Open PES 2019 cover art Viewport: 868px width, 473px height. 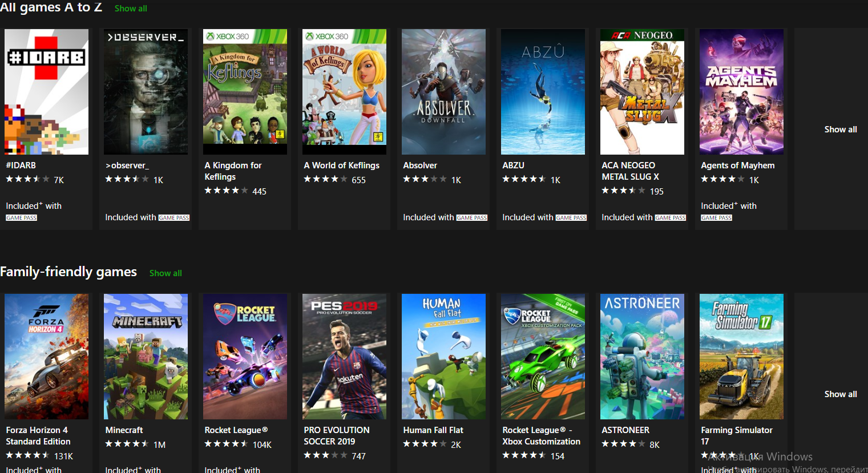(x=344, y=357)
